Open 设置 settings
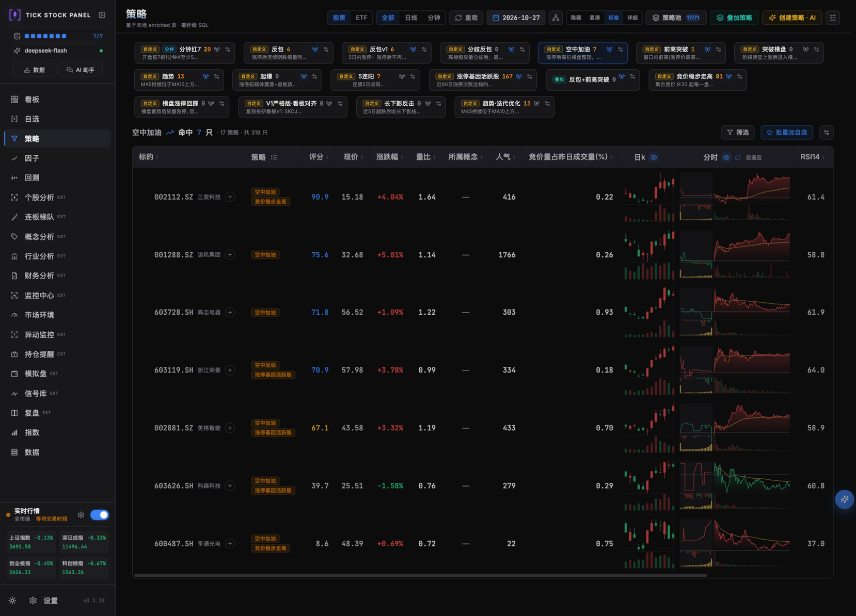 coord(44,601)
